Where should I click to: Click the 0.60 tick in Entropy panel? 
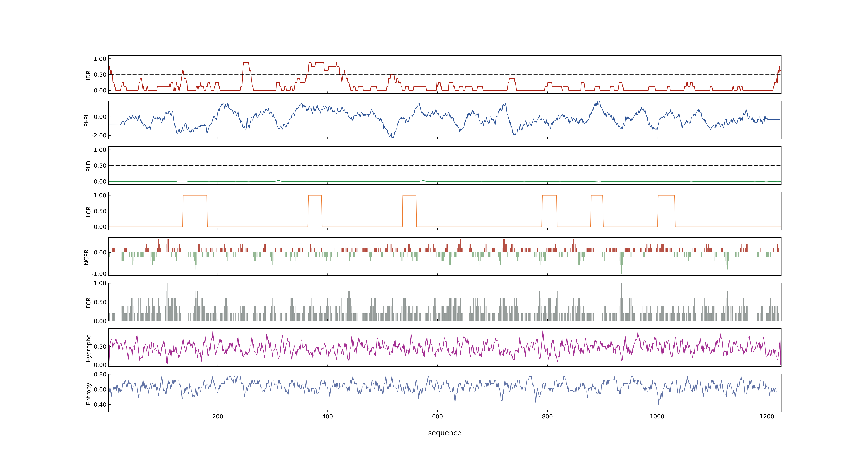[x=100, y=390]
